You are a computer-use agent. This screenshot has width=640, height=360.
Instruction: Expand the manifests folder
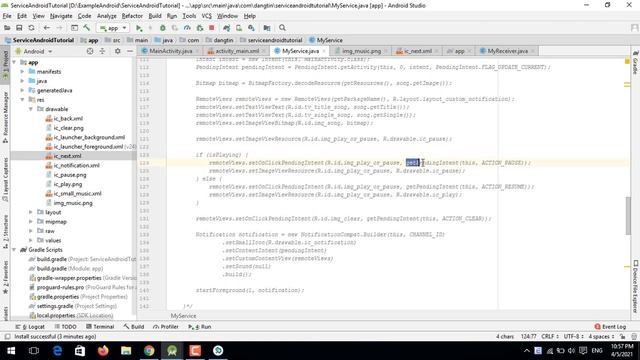pos(22,72)
